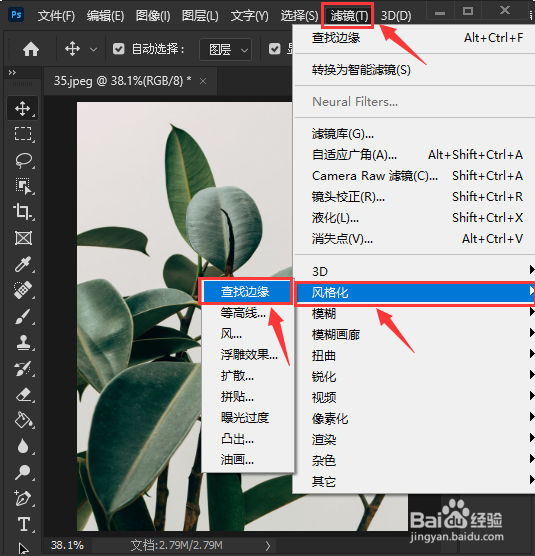Select the Eyedropper tool
Screen dimensions: 535x556
click(x=23, y=264)
